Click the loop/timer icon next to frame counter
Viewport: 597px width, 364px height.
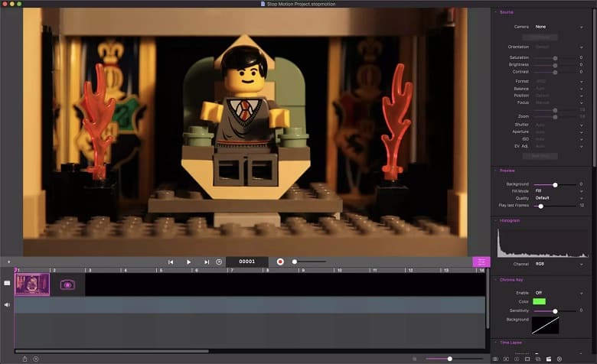tap(219, 262)
